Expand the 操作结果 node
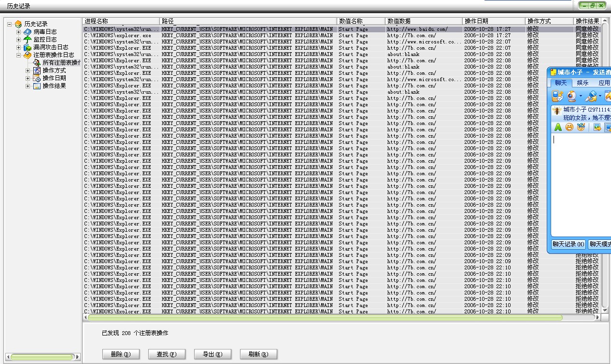611x364 pixels. point(28,86)
